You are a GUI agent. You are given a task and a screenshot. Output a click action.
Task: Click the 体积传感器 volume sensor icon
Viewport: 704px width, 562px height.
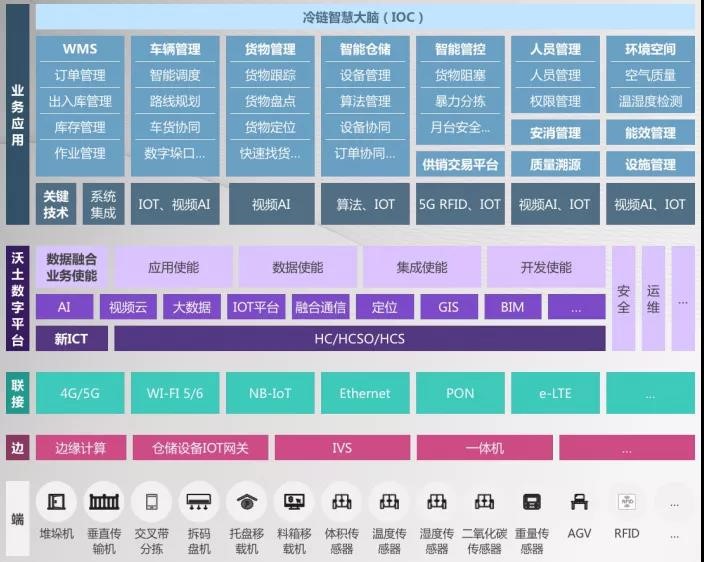[x=342, y=502]
